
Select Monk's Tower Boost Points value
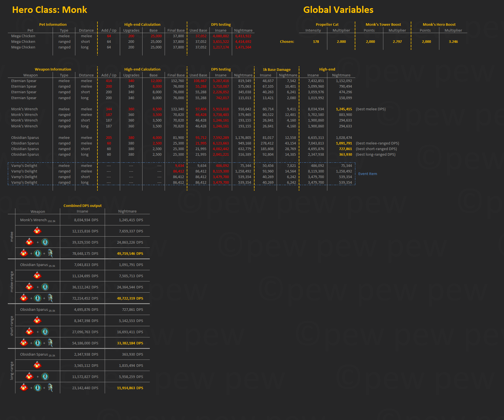[370, 42]
